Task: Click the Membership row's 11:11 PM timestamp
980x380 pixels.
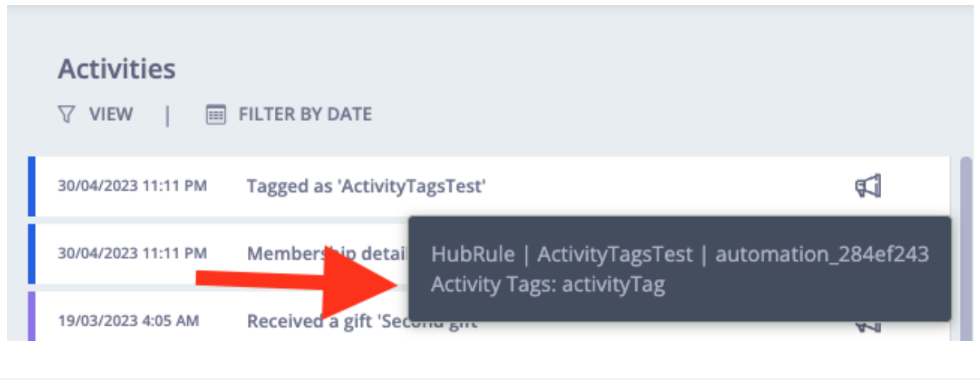Action: (x=132, y=253)
